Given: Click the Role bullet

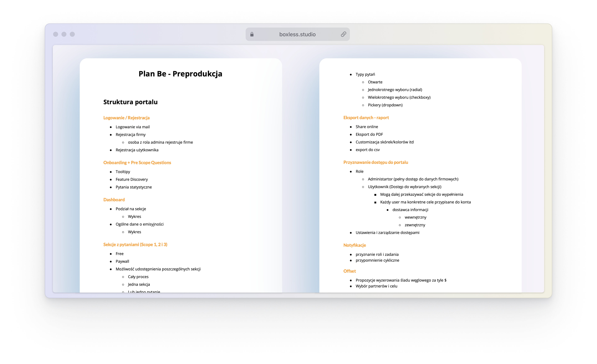Looking at the screenshot, I should tap(359, 171).
